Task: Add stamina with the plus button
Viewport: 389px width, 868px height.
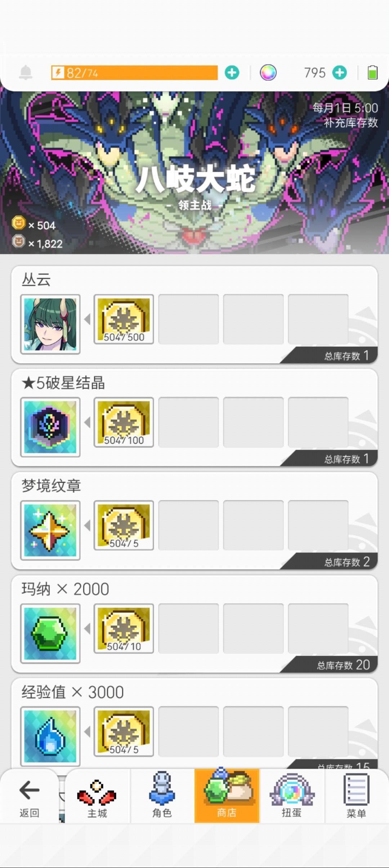Action: [x=232, y=73]
